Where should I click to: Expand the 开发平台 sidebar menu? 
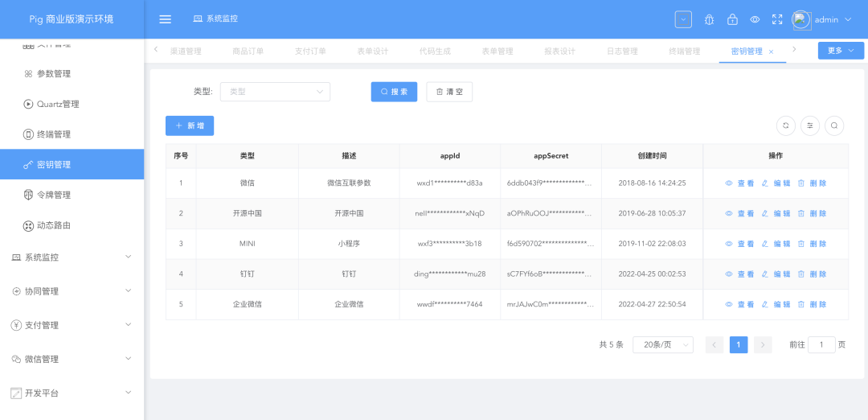(72, 393)
